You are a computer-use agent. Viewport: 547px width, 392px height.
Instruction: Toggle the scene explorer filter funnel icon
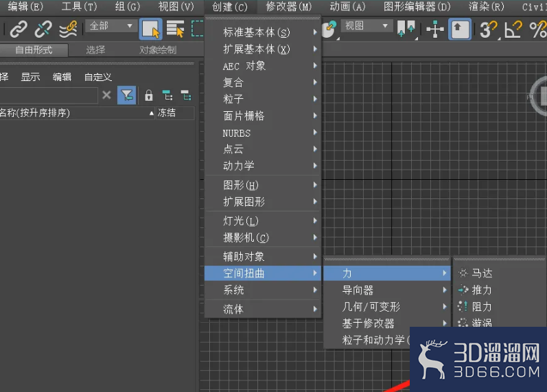pos(127,95)
